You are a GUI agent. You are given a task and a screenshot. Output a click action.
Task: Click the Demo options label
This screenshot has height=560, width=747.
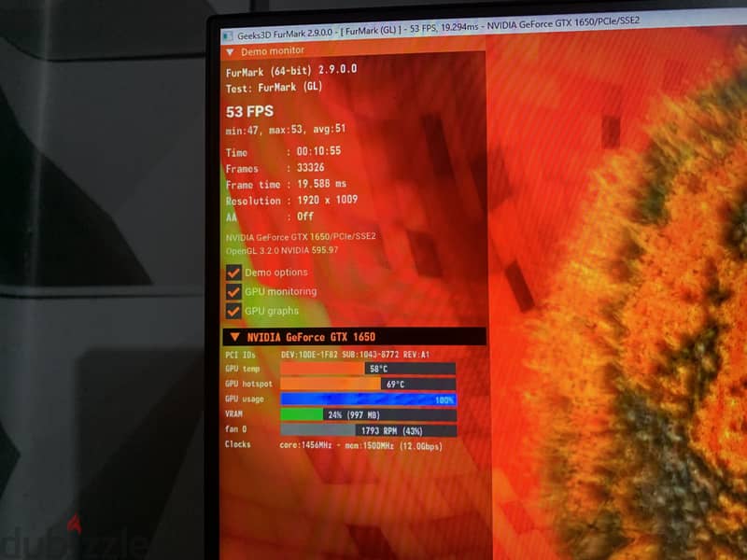click(x=275, y=273)
